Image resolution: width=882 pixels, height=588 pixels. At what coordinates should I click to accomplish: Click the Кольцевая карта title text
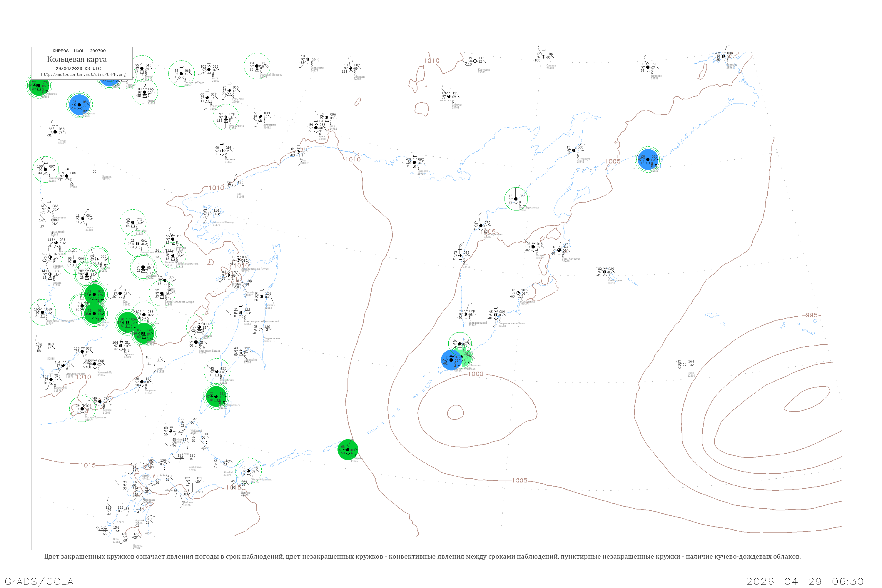(77, 59)
